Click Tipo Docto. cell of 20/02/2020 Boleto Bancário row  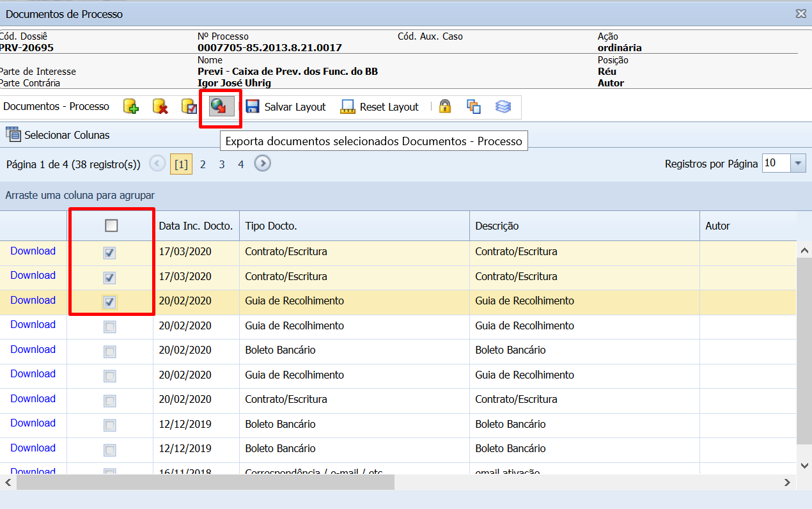click(x=354, y=350)
